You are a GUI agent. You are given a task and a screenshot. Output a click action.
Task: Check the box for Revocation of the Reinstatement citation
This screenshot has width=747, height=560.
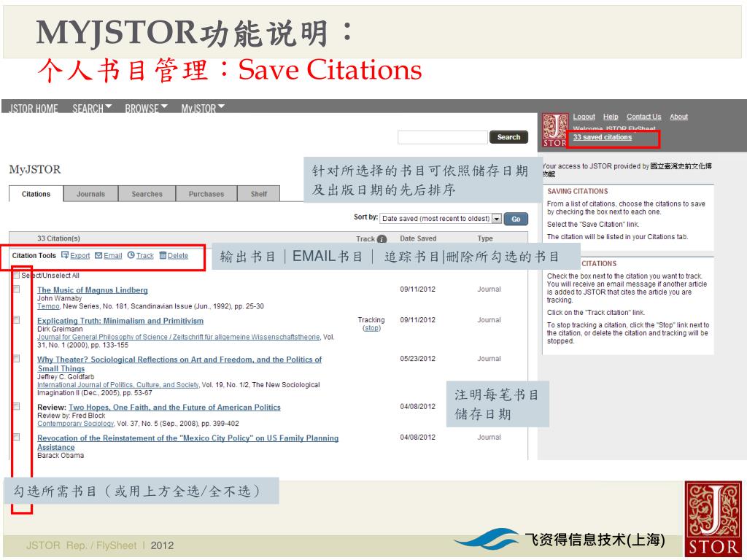[x=17, y=437]
